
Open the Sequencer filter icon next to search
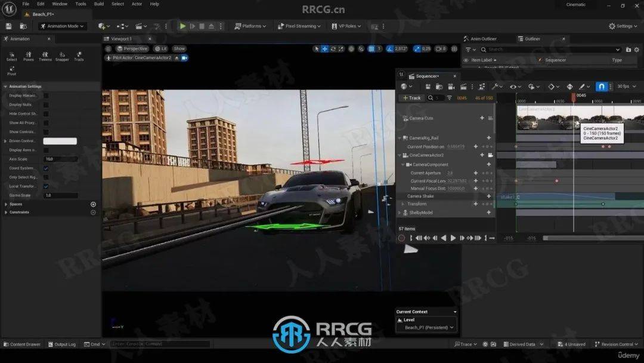[x=450, y=98]
